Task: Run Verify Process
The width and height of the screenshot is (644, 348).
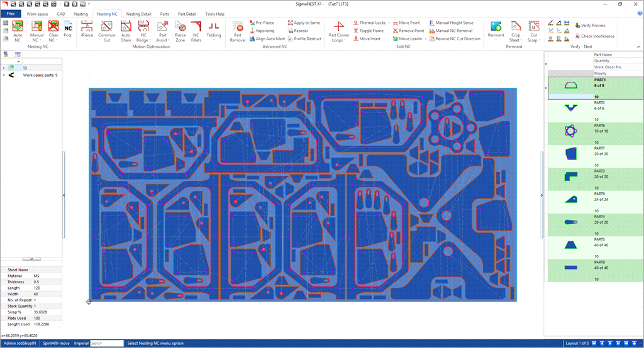Action: pyautogui.click(x=590, y=26)
